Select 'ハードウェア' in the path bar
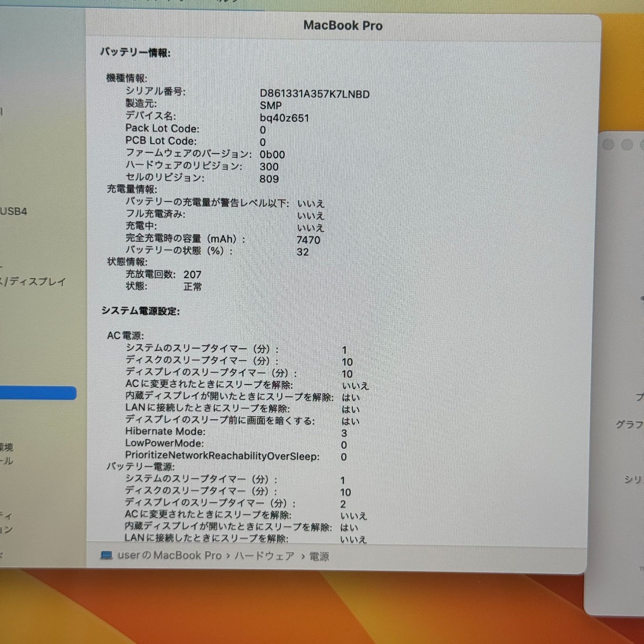 264,556
